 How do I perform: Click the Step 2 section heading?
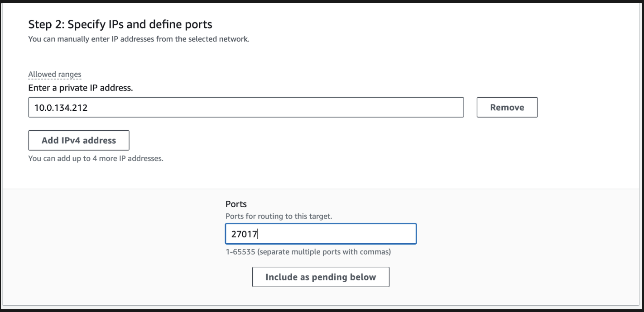(x=120, y=24)
